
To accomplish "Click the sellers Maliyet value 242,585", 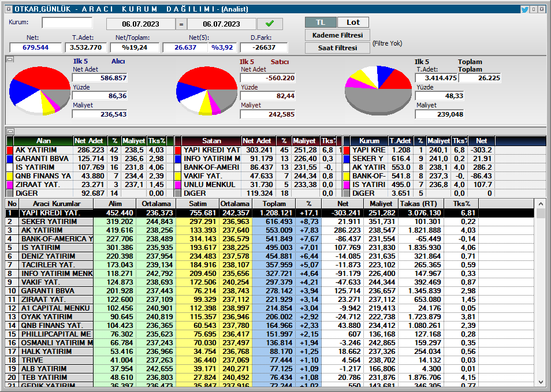I will (x=268, y=114).
